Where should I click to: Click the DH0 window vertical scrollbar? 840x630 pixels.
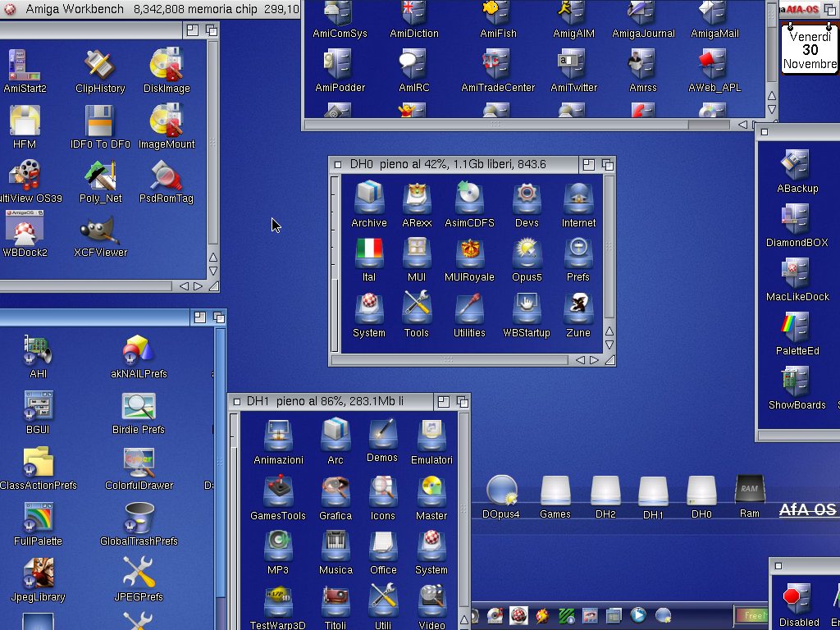click(x=609, y=246)
